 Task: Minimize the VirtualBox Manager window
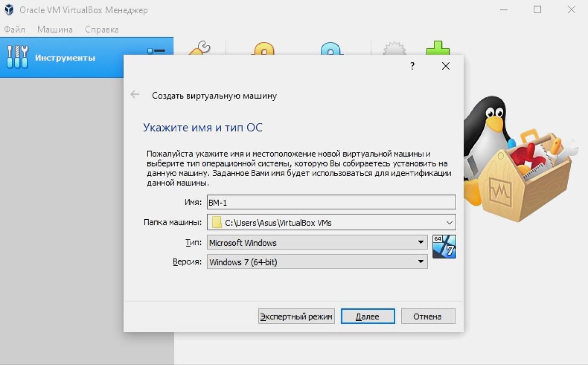[x=504, y=10]
